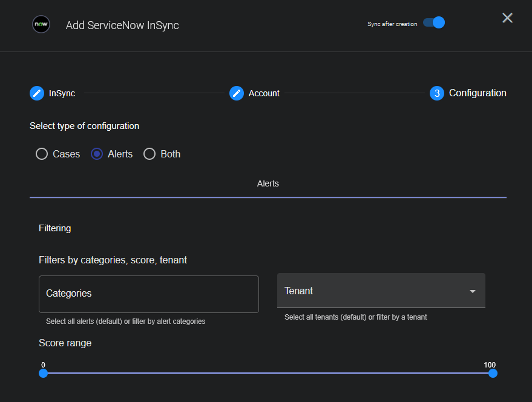Turn off the Sync after creation switch
Image resolution: width=532 pixels, height=402 pixels.
434,23
